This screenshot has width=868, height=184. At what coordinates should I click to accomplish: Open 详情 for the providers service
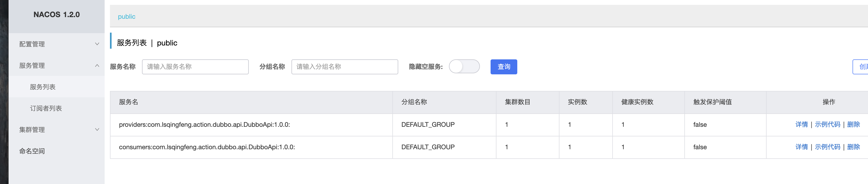801,125
